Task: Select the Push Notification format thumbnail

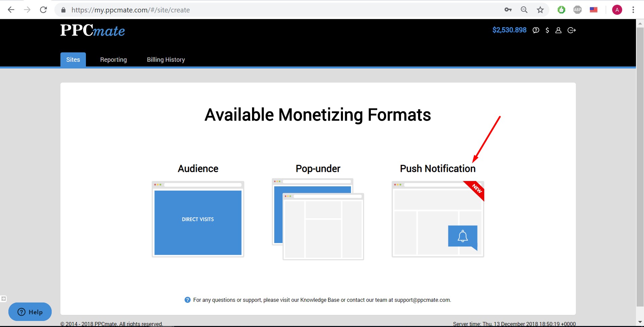Action: click(x=438, y=219)
